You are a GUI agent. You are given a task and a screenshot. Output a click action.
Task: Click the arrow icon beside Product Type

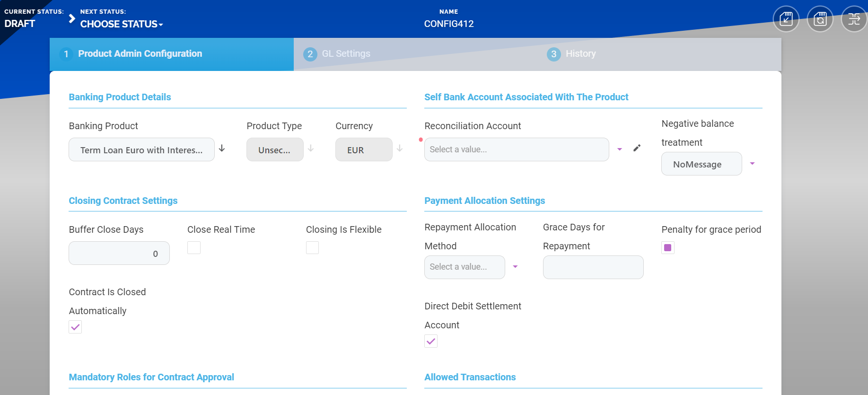[311, 149]
